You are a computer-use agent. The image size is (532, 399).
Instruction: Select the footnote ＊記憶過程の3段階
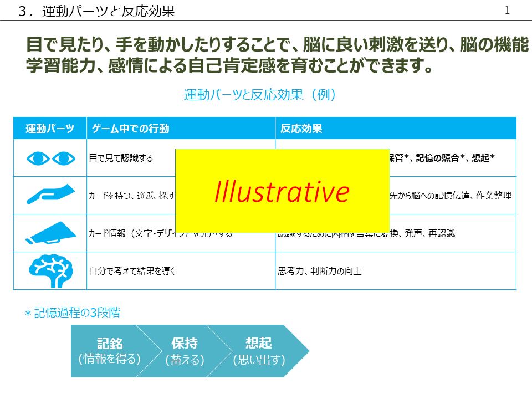[72, 313]
